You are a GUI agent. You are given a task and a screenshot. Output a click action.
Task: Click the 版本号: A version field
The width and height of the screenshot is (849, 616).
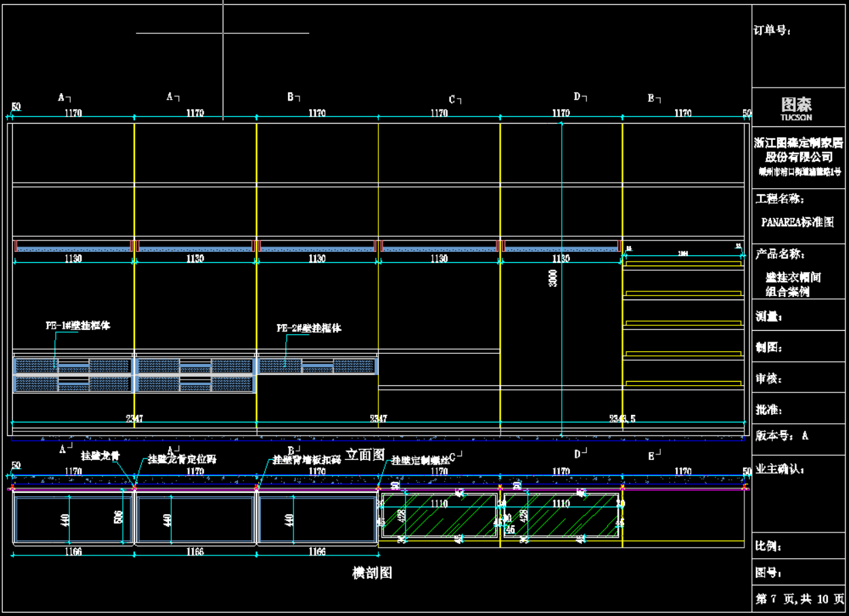tap(782, 435)
